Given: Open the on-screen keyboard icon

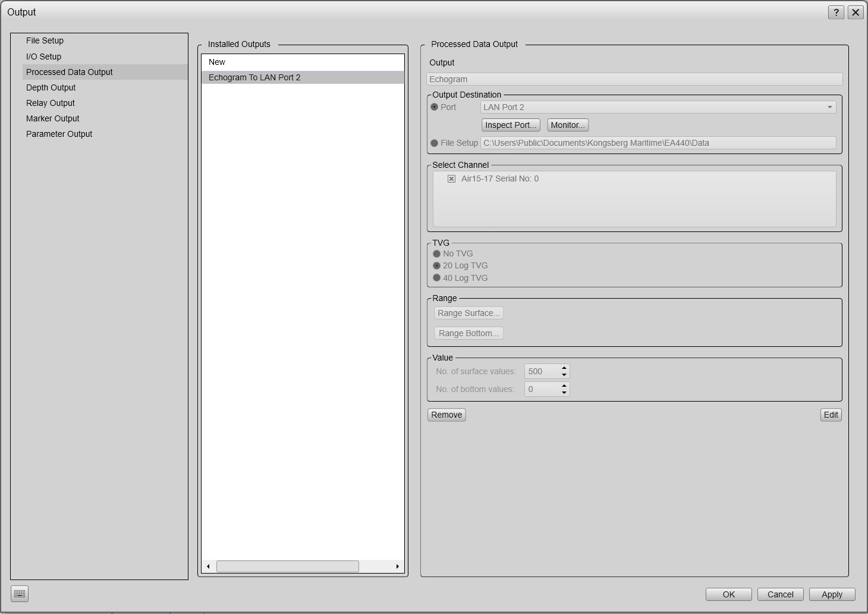Looking at the screenshot, I should [x=20, y=594].
